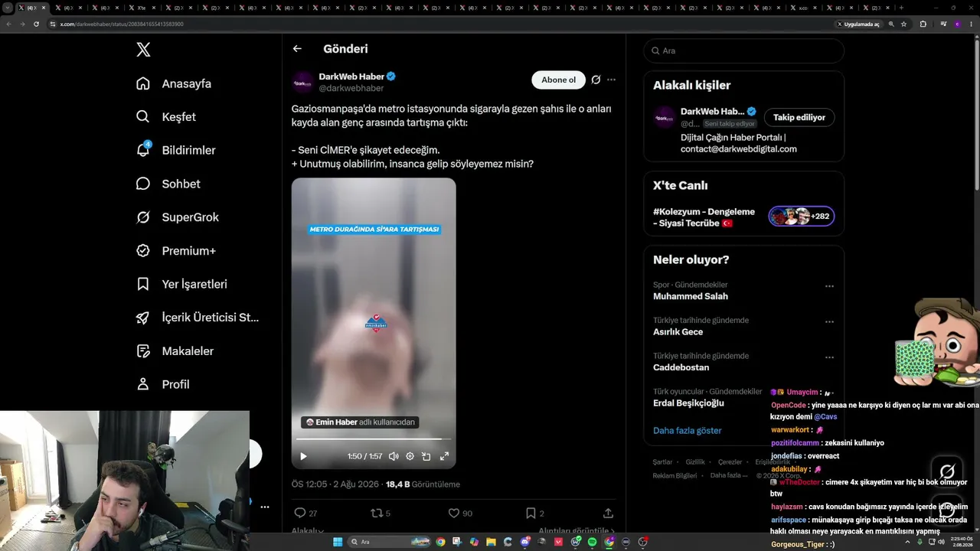Click Takip ediliyor following button
980x551 pixels.
point(799,117)
